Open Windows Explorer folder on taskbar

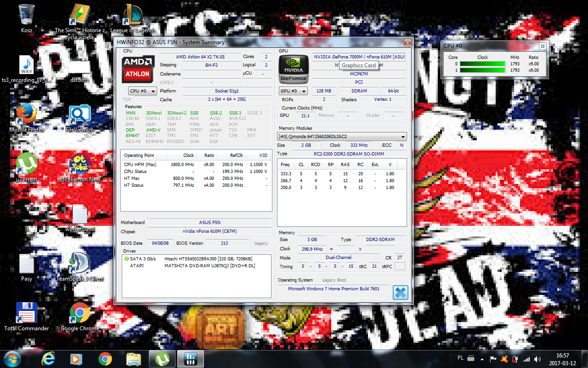tap(133, 358)
